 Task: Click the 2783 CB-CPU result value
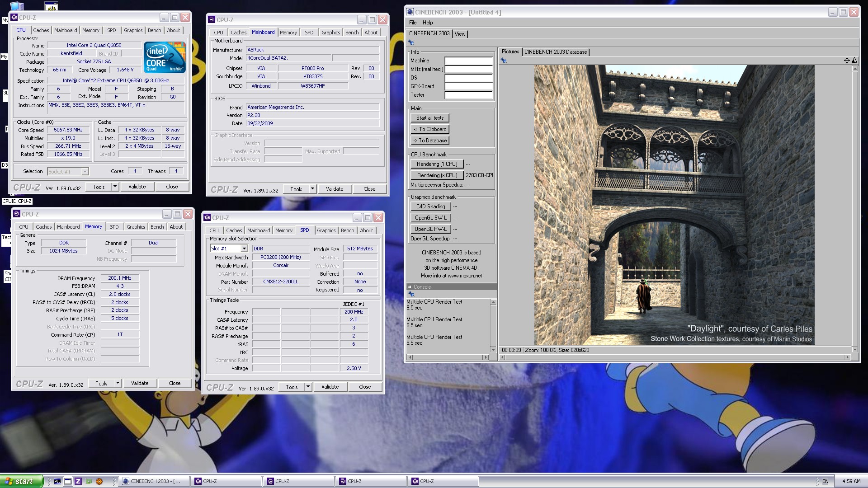[x=479, y=175]
